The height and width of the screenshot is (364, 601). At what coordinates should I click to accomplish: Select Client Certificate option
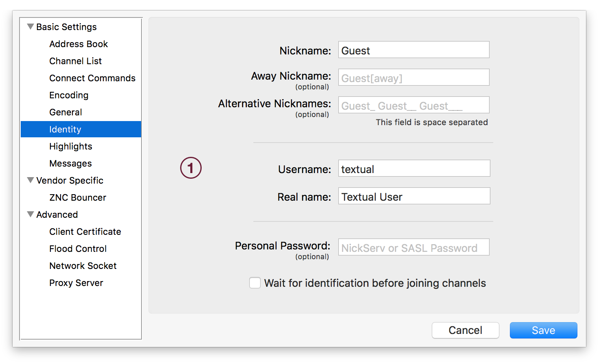pos(85,232)
